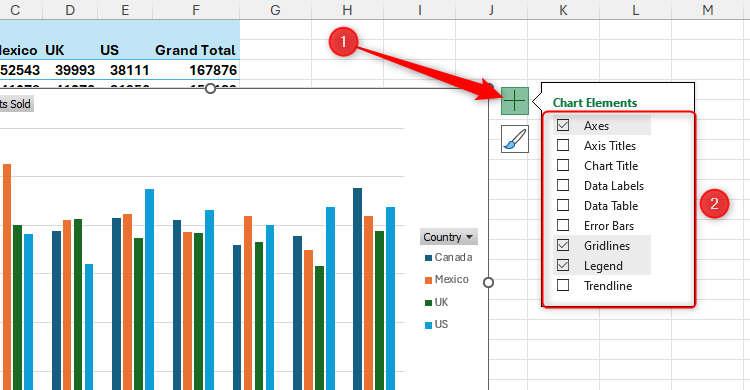Screen dimensions: 750x390
Task: Click the UK column label cell
Action: pyautogui.click(x=70, y=50)
